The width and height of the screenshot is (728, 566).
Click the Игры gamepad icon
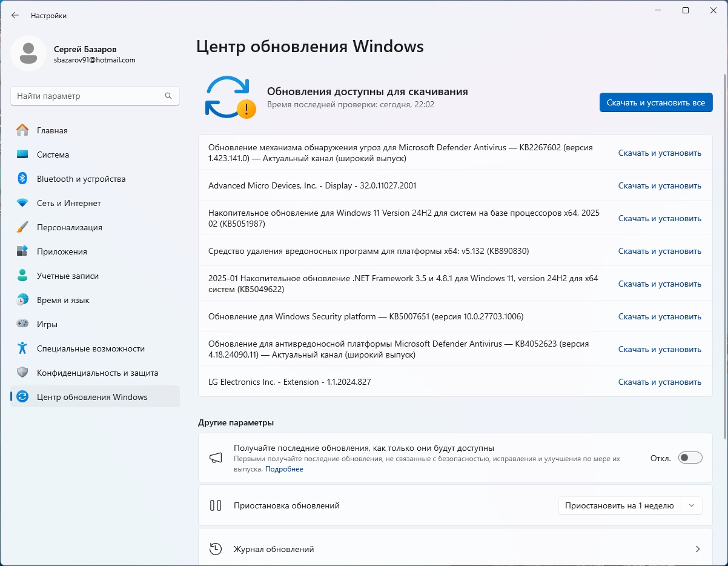(x=22, y=324)
